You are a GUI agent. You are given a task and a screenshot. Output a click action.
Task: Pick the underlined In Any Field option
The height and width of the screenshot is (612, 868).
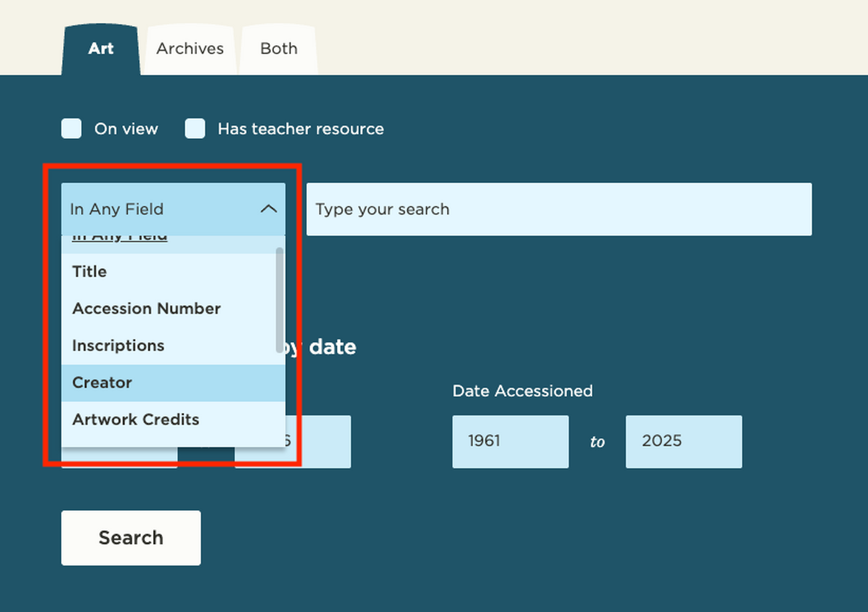(x=120, y=237)
